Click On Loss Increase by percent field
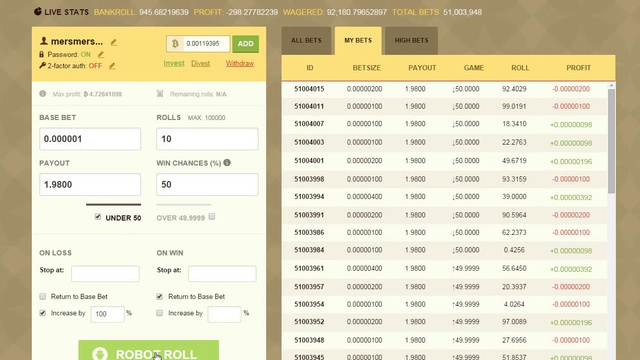640x360 pixels. tap(107, 314)
